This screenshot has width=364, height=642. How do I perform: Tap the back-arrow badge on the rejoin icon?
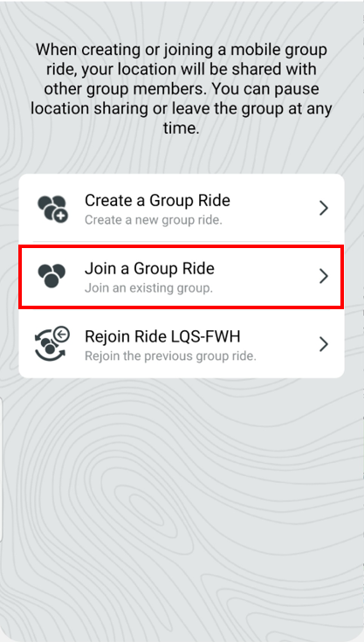click(x=62, y=335)
